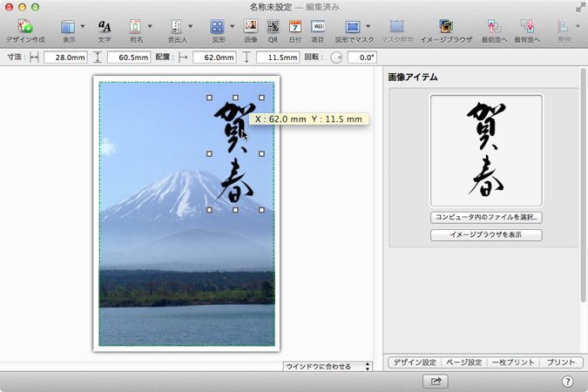Screen dimensions: 588x392
Task: Switch to the ページ設定 tab
Action: [x=463, y=362]
